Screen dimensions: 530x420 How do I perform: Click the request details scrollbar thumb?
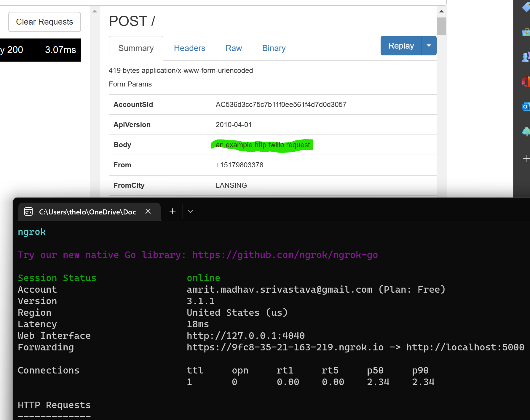point(442,26)
